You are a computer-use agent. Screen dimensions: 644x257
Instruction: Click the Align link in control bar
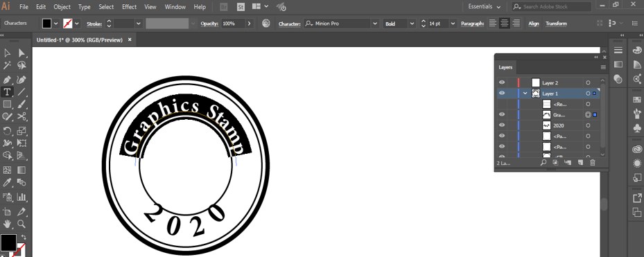pos(534,24)
